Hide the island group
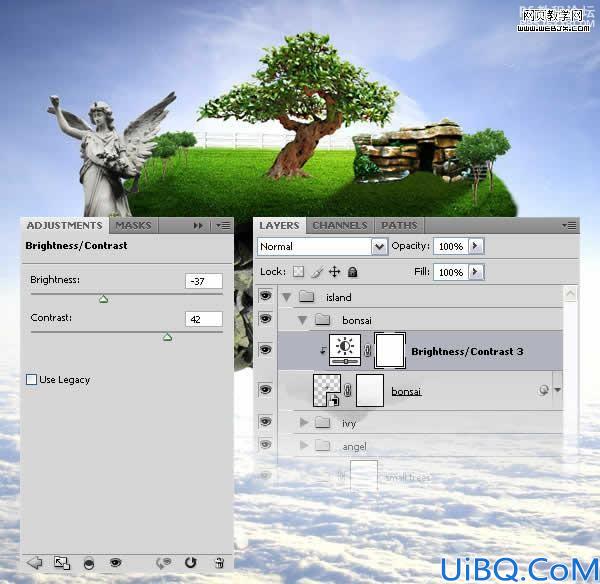Image resolution: width=600 pixels, height=584 pixels. click(266, 295)
